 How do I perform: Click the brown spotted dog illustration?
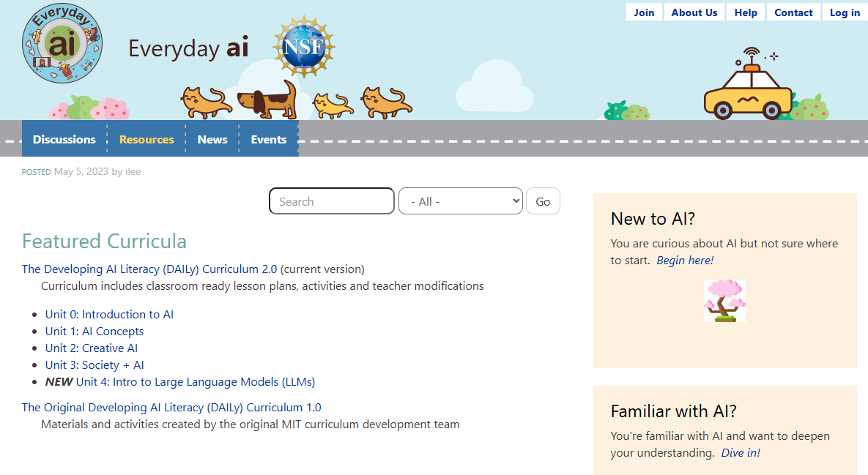click(x=267, y=100)
